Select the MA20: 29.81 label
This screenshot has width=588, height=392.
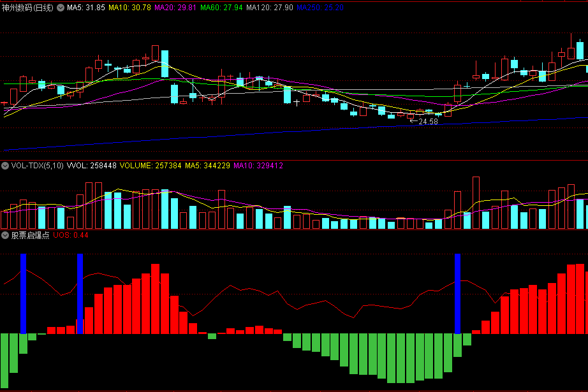[x=175, y=8]
